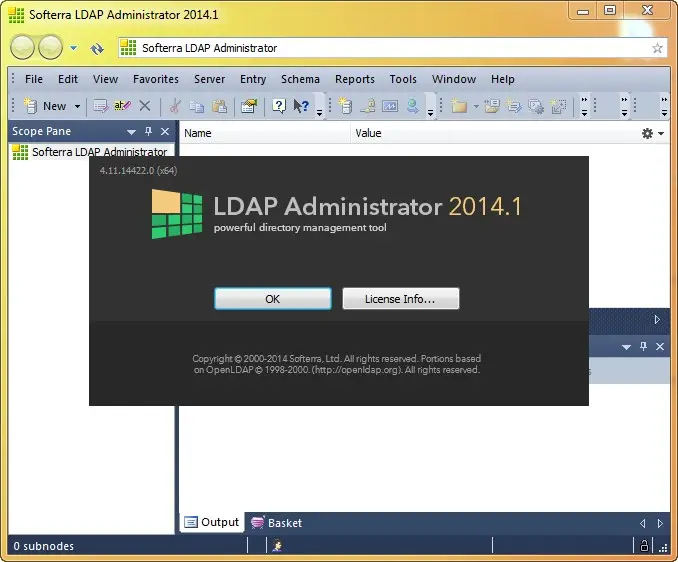Click the bottom tab scroll-right arrow

click(660, 524)
